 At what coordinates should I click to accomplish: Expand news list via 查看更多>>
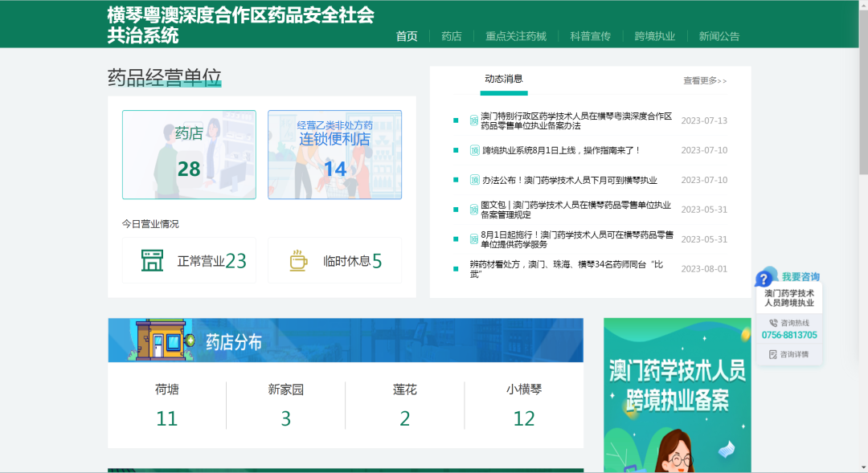click(704, 80)
